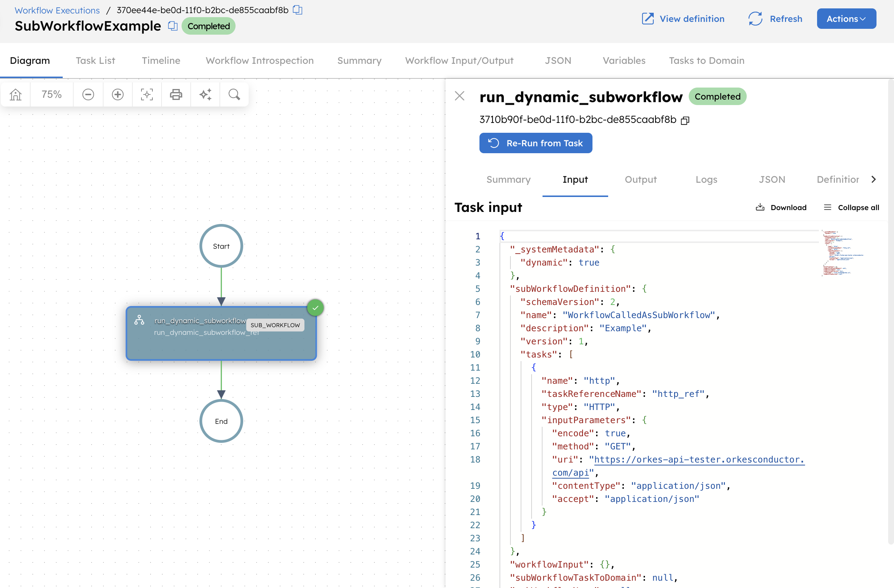The image size is (894, 588).
Task: Fit the diagram to the screen
Action: tap(147, 94)
